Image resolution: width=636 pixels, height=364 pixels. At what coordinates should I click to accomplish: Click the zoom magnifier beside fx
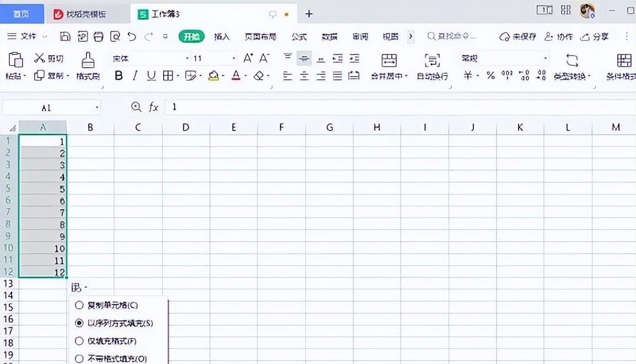[136, 107]
